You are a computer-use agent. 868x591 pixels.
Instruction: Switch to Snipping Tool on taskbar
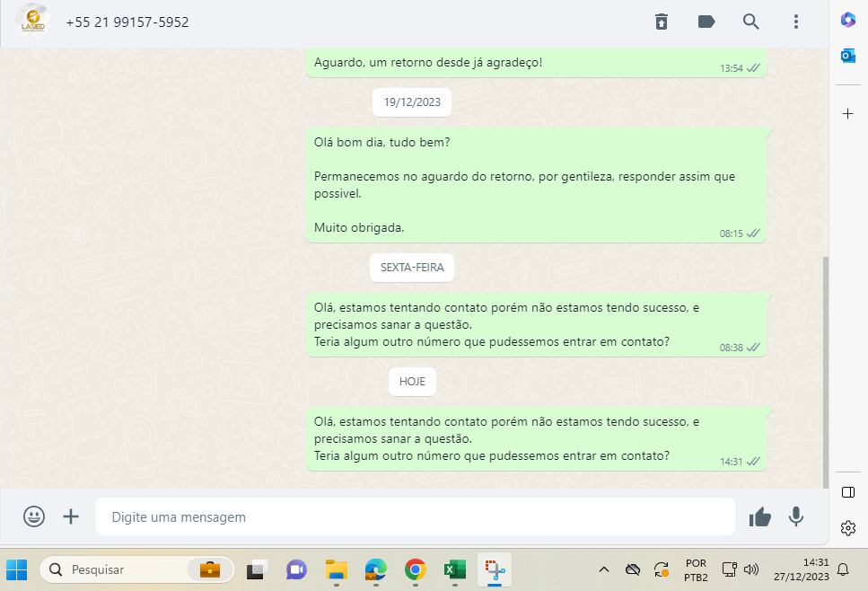pos(495,569)
